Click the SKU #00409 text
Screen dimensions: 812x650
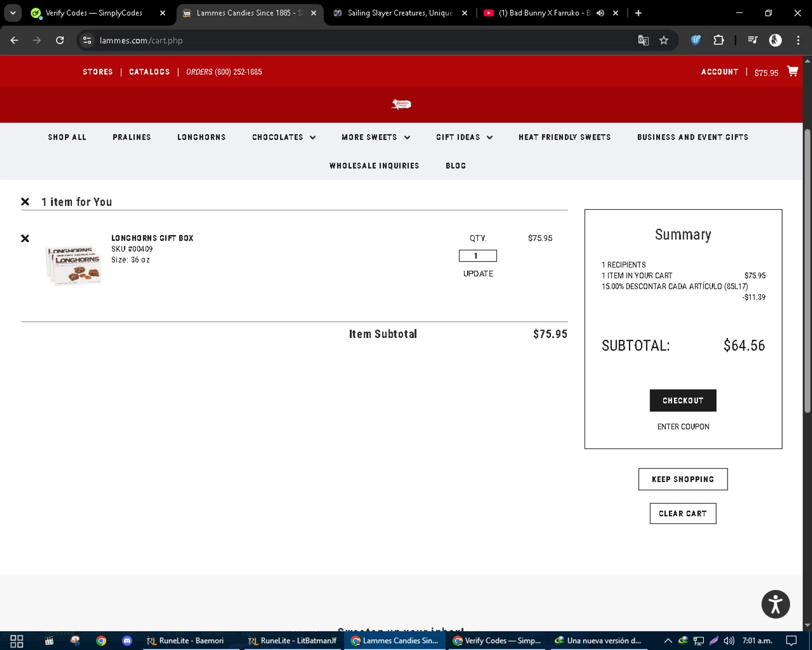point(132,249)
